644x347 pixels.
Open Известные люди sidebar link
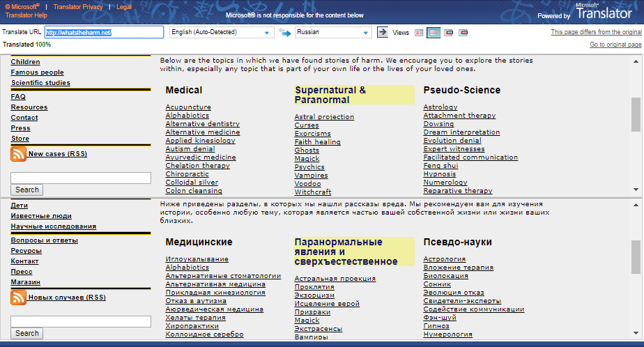tap(41, 216)
